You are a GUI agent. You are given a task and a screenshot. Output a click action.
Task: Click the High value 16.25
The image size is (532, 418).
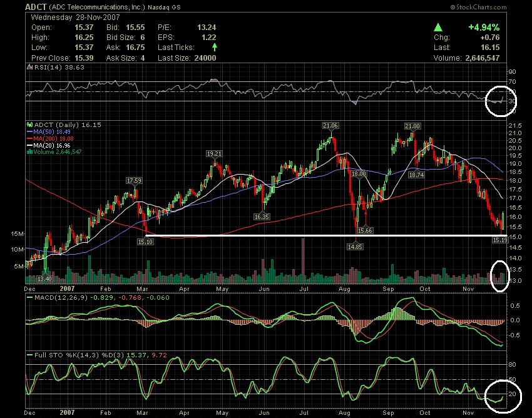pyautogui.click(x=84, y=38)
